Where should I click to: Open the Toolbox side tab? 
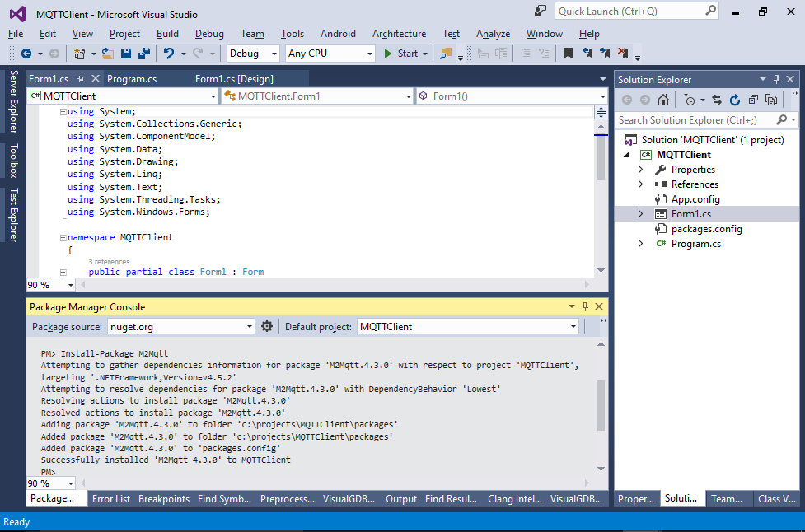click(14, 161)
